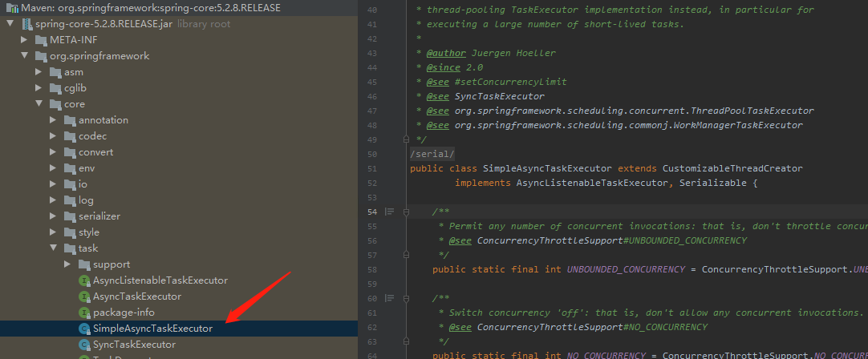Collapse the spring-core-5.2.8.RELEASE.jar node arrow

click(10, 24)
